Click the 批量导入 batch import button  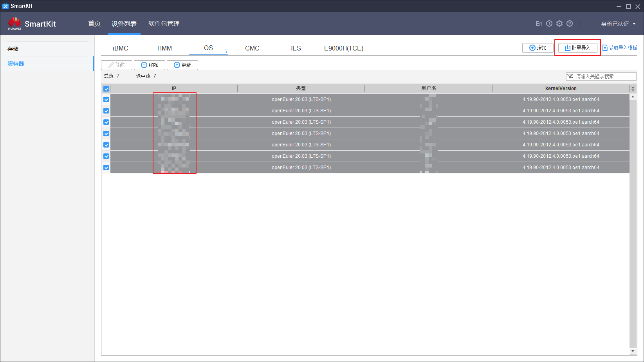577,48
